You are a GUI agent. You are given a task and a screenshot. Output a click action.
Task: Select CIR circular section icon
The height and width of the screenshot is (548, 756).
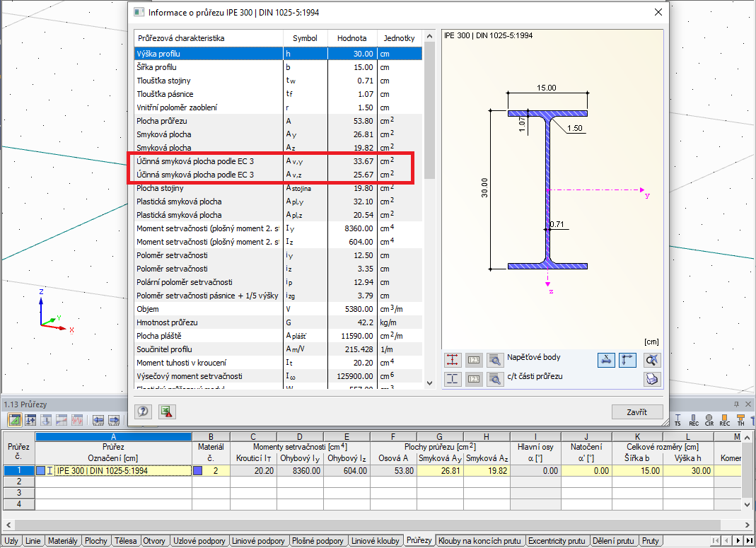pyautogui.click(x=709, y=420)
